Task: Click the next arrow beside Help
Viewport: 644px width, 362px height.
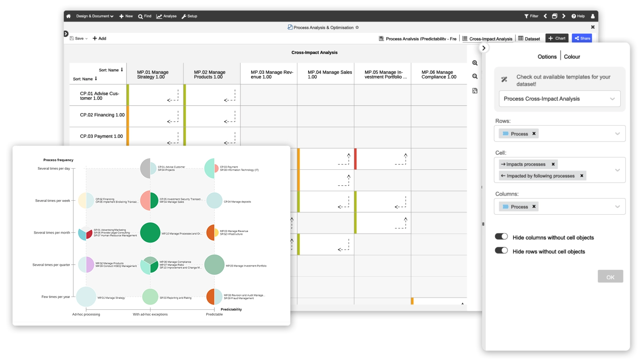Action: pos(564,16)
